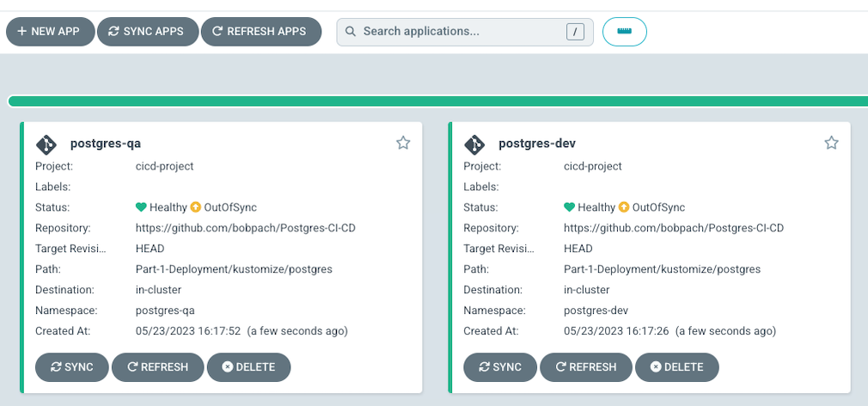Refresh the postgres-qa application
The height and width of the screenshot is (406, 868).
coord(158,366)
